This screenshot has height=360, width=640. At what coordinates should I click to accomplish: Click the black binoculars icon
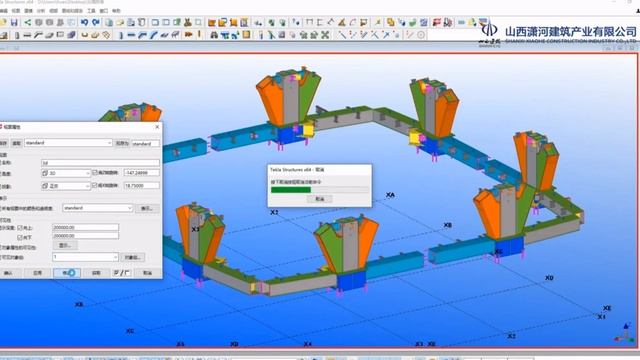[214, 35]
